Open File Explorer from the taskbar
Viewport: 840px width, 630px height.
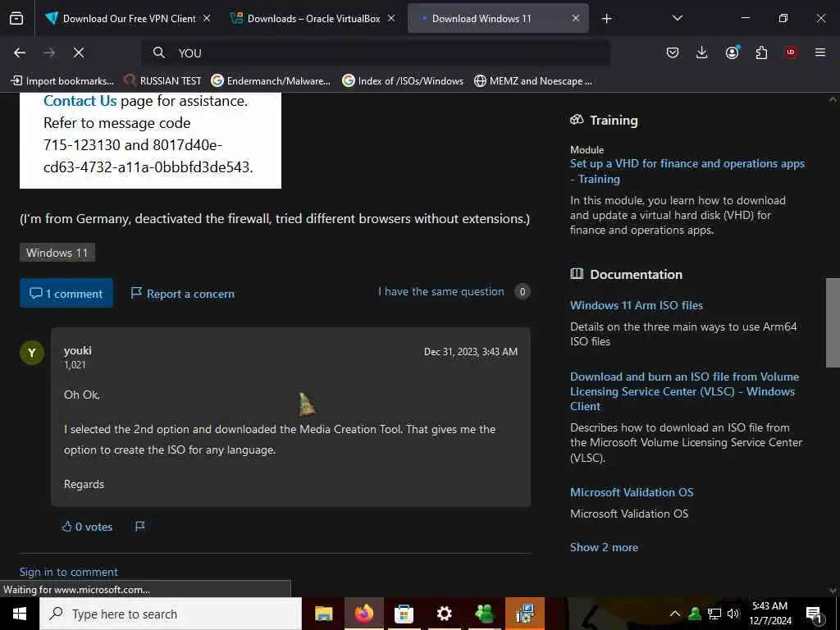point(323,614)
